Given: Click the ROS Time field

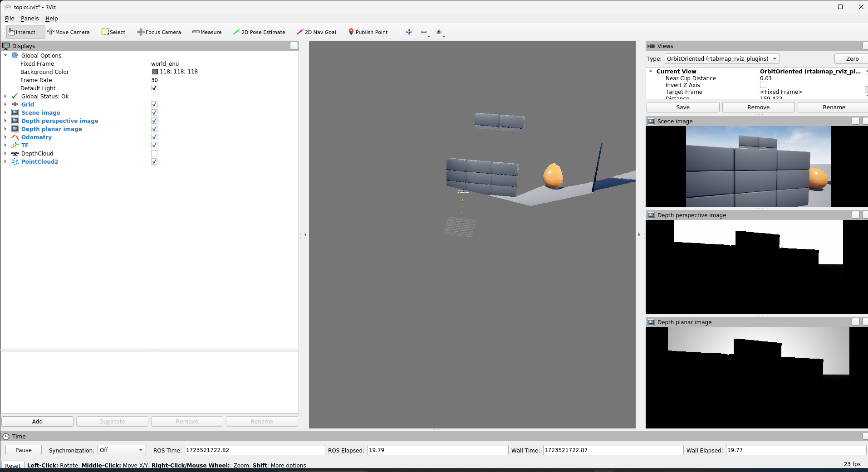Looking at the screenshot, I should tap(255, 450).
